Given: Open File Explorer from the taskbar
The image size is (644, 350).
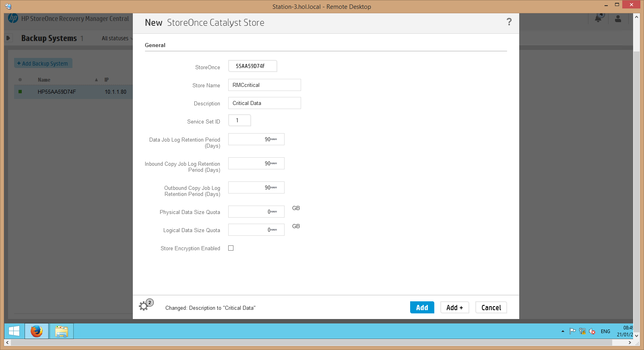Looking at the screenshot, I should [x=62, y=331].
